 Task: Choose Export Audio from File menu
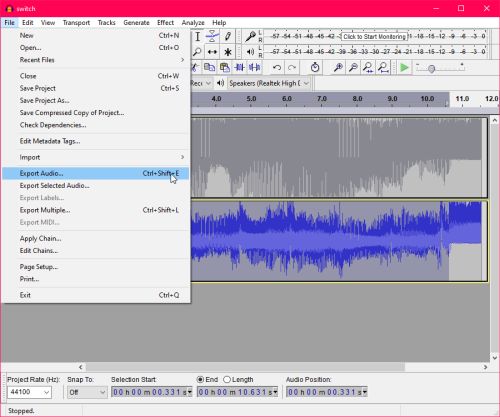tap(96, 173)
